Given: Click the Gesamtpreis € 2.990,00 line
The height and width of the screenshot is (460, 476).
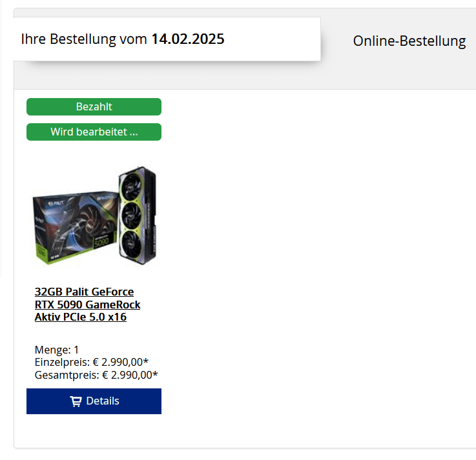Looking at the screenshot, I should [x=96, y=375].
